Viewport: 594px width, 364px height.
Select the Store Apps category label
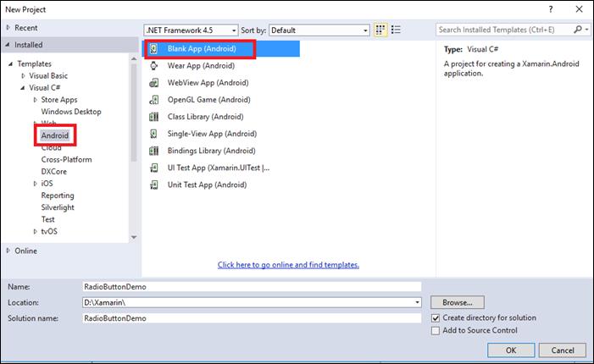(59, 100)
